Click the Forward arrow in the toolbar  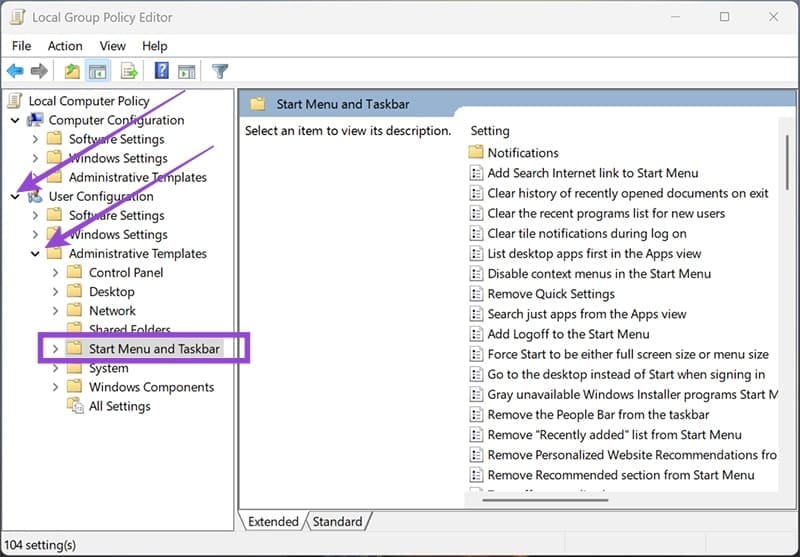pos(39,71)
